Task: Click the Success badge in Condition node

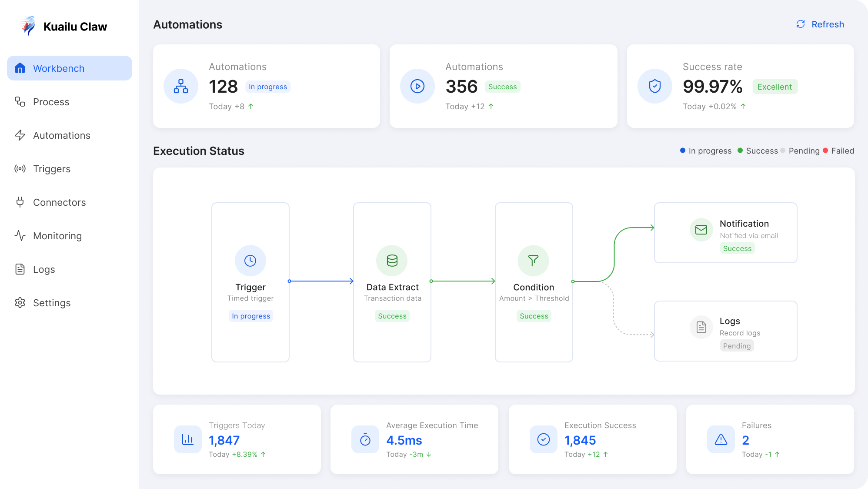Action: point(534,316)
